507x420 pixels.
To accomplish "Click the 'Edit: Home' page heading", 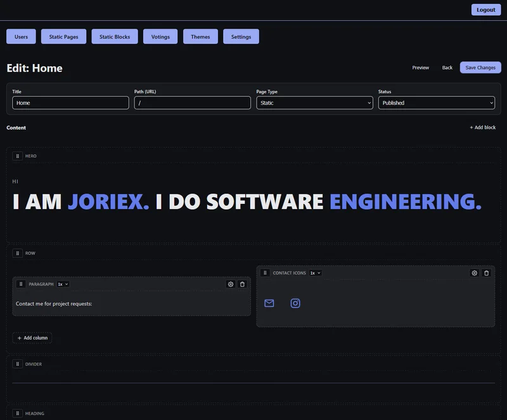I will tap(34, 68).
